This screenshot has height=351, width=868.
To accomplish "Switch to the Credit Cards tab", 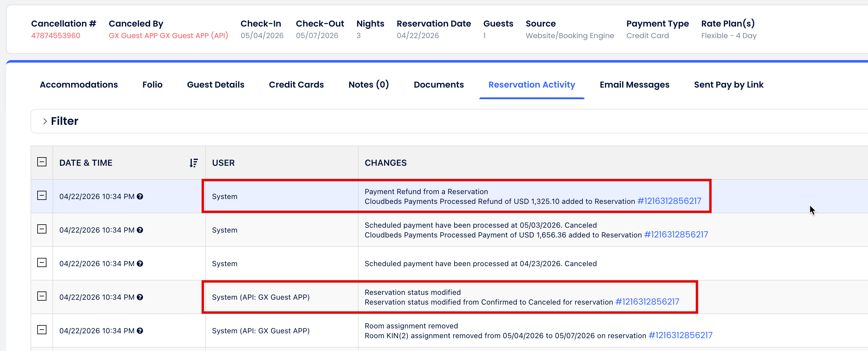I will click(296, 85).
